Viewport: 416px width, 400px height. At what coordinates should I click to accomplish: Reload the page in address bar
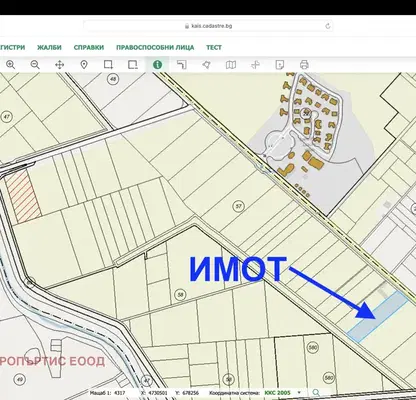click(x=327, y=26)
